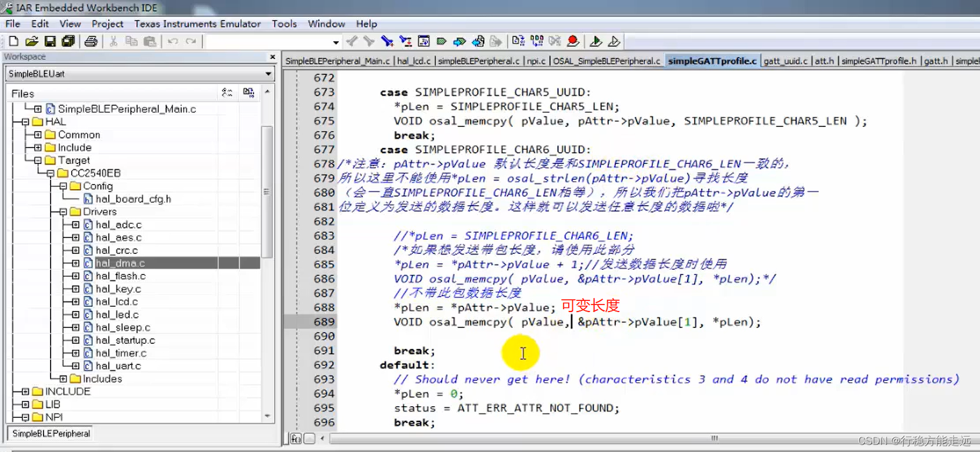The width and height of the screenshot is (980, 452).
Task: Open the Texas Instruments Emulator menu
Action: coord(198,24)
